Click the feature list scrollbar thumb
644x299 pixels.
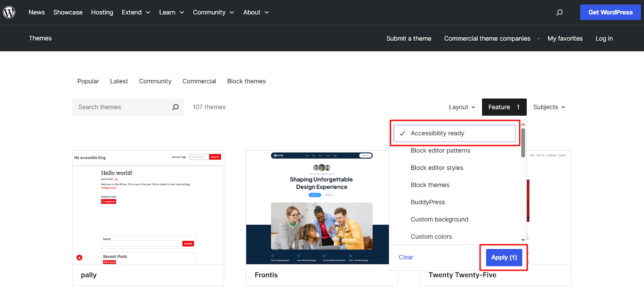tap(523, 142)
